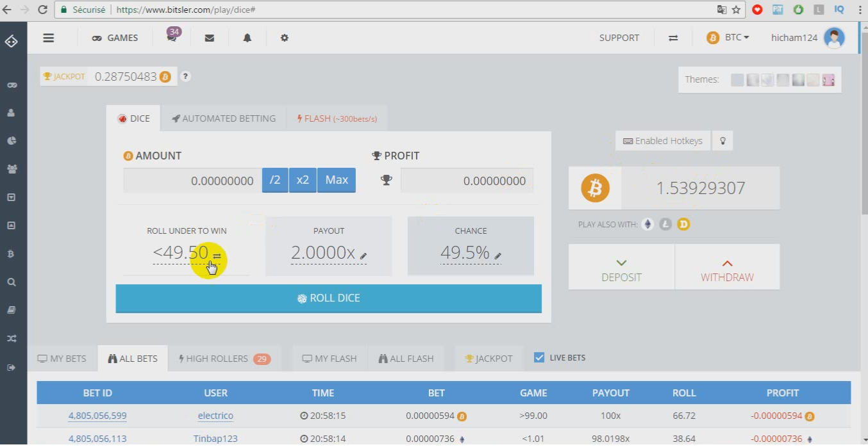Click the JACKPOT amount 0.28750483
The height and width of the screenshot is (447, 868).
126,77
